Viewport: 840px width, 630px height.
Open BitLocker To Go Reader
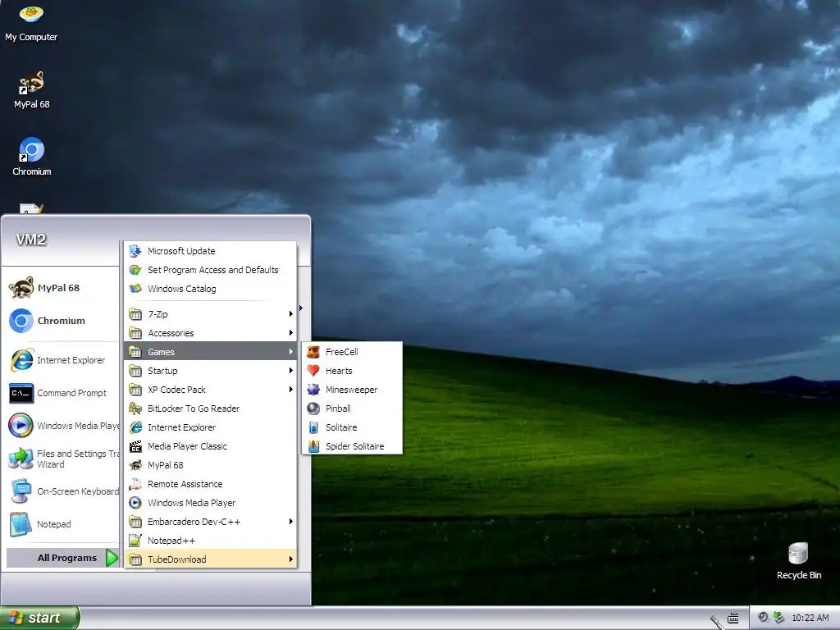coord(210,409)
